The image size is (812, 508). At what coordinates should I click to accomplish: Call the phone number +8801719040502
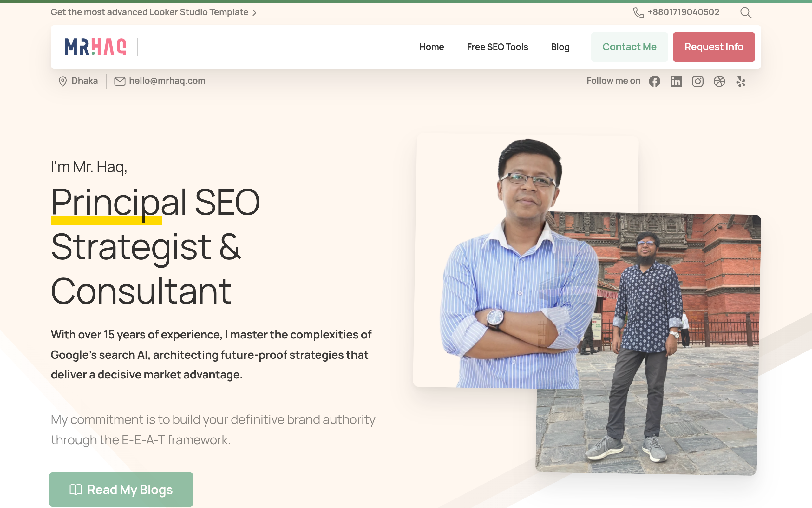684,12
